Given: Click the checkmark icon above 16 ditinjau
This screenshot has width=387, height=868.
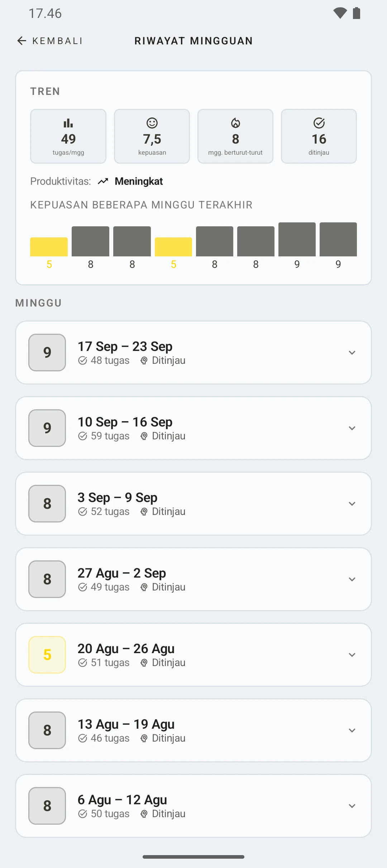Looking at the screenshot, I should point(319,123).
